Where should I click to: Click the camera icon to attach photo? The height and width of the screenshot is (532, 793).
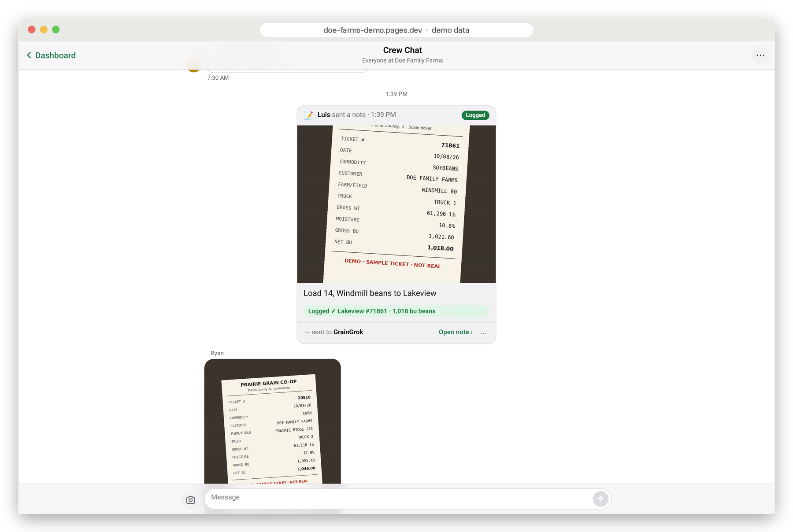click(x=190, y=500)
